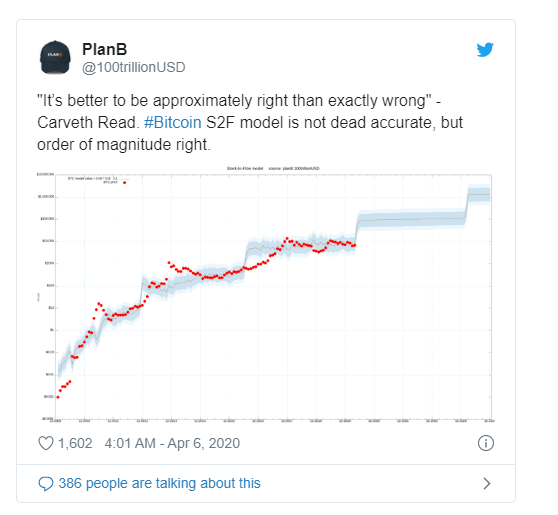Select the red BTC price legend dot
Viewport: 558px width, 515px height.
125,183
